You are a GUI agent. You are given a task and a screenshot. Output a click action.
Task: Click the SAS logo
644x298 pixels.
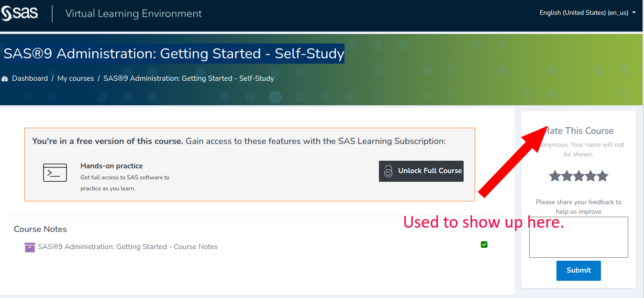pos(20,14)
